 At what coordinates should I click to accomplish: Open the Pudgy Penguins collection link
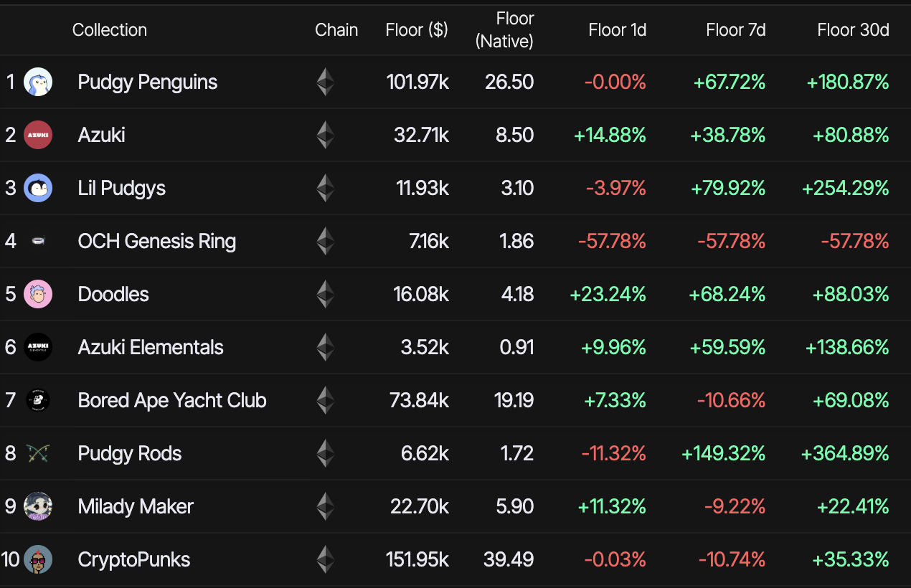coord(148,82)
